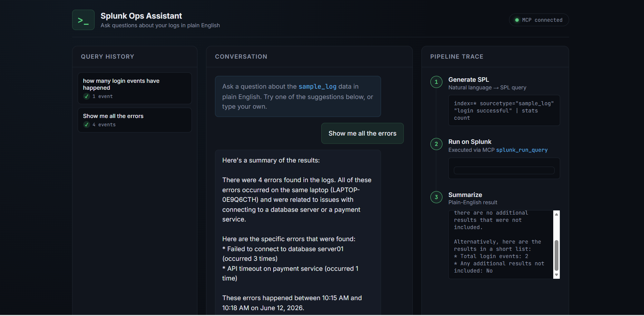
Task: Click the 'API timeout on payment service' line
Action: click(290, 274)
